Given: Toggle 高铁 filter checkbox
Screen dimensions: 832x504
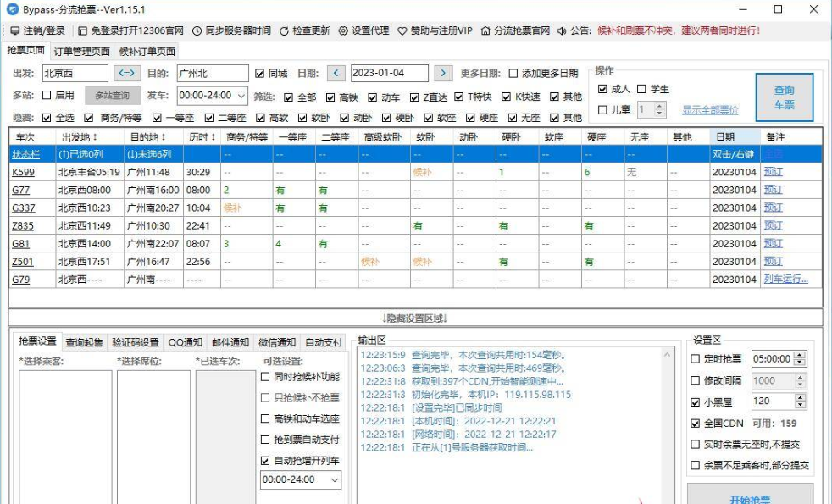Looking at the screenshot, I should 330,97.
